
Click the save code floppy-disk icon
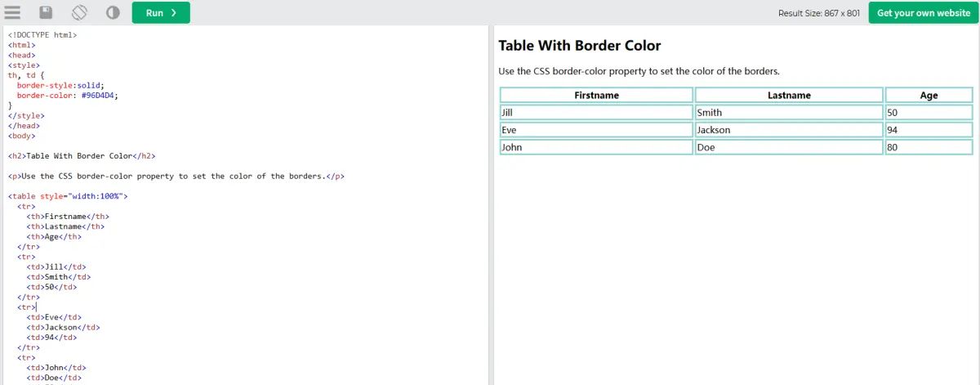coord(46,12)
